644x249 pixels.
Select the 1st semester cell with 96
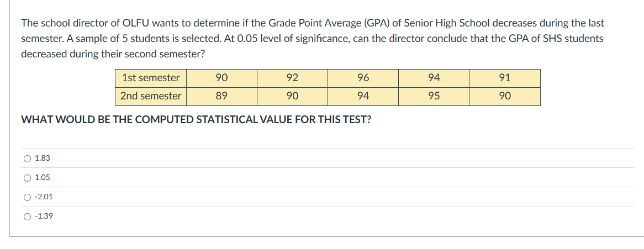(363, 78)
